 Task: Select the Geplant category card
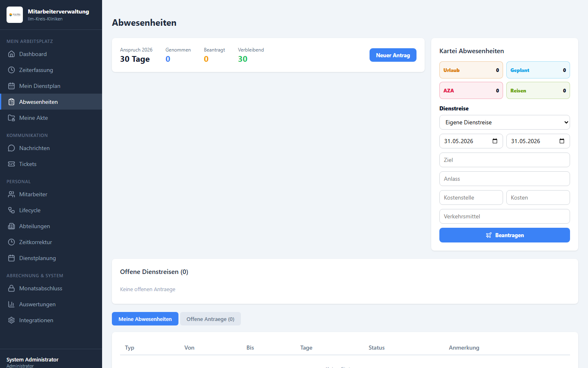tap(538, 70)
